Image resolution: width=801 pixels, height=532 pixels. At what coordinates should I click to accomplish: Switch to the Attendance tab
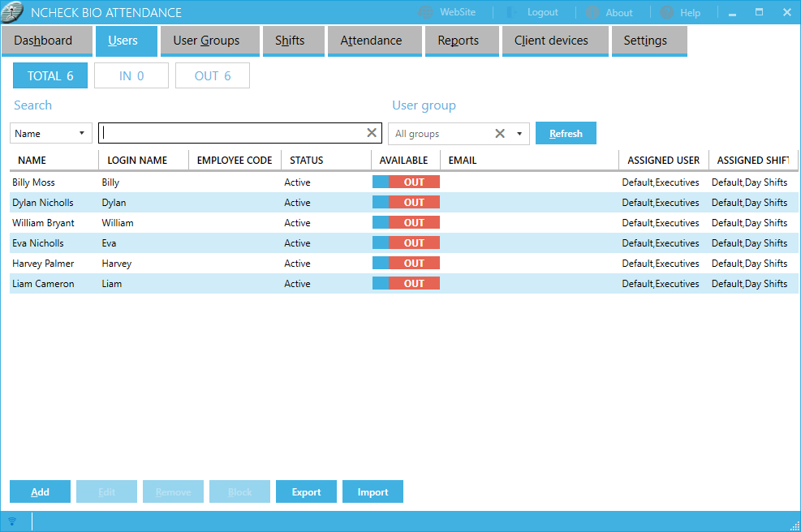coord(371,41)
